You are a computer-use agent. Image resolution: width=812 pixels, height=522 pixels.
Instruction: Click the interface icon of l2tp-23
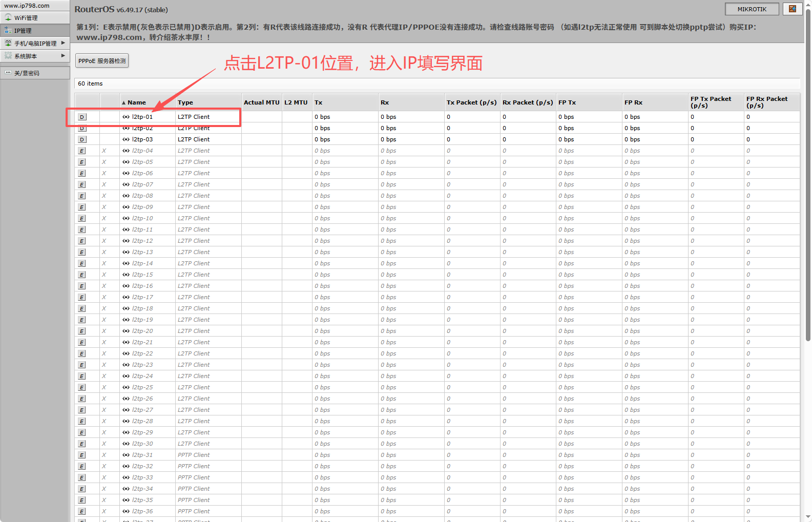(126, 365)
